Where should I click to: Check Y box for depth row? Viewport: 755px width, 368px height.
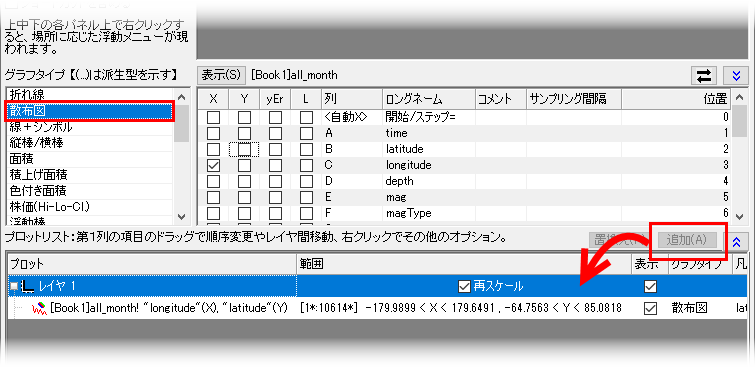pos(245,182)
